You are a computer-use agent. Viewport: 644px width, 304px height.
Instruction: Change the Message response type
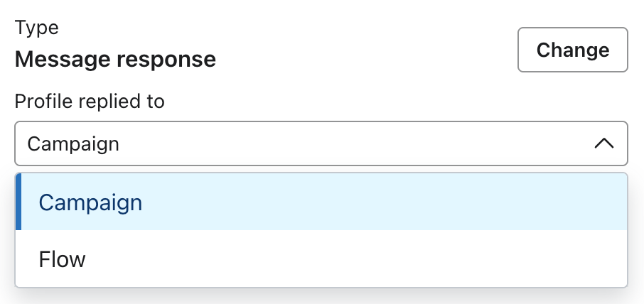(x=572, y=50)
